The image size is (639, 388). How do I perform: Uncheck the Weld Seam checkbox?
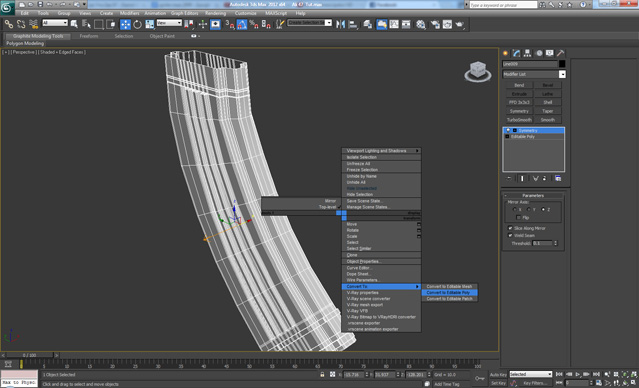[510, 236]
